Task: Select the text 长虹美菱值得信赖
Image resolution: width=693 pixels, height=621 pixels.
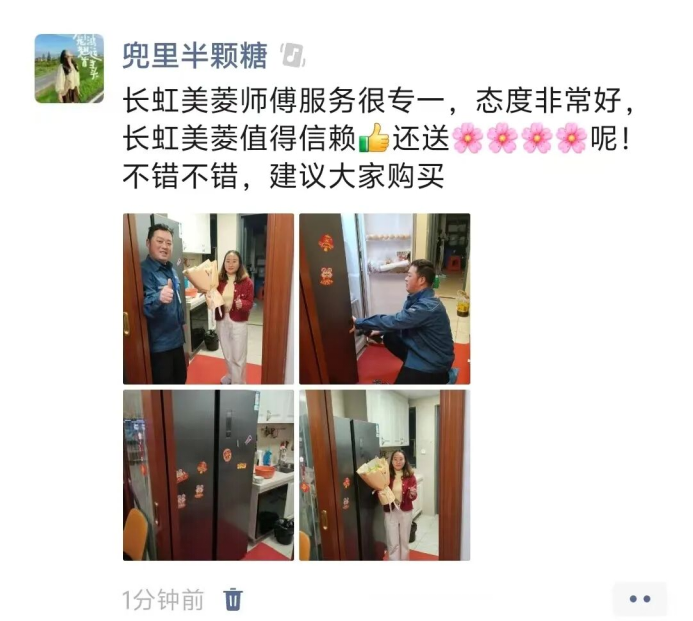Action: [x=239, y=138]
